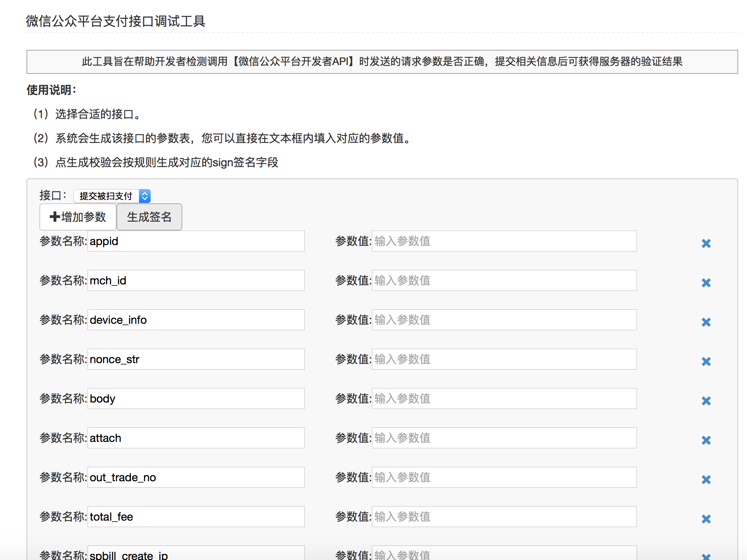747x560 pixels.
Task: Click instruction two about 参数表
Action: coord(222,138)
